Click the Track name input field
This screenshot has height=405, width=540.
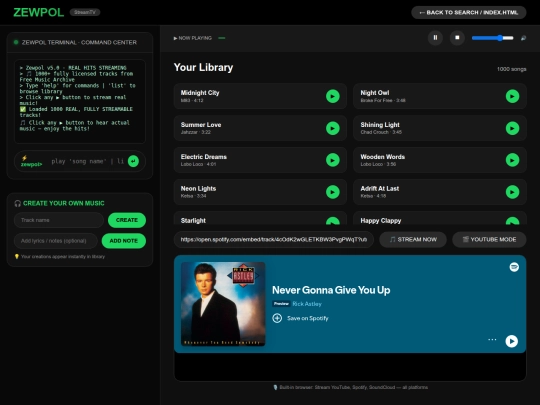(59, 220)
